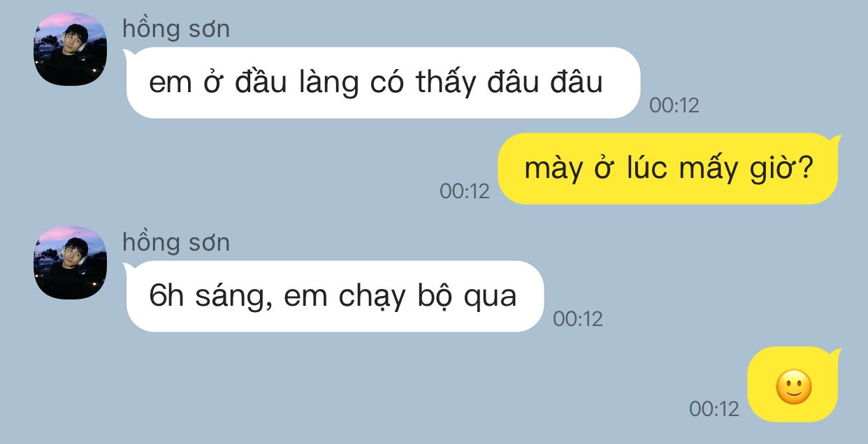Click the message '6h sáng, em chạy bộ qua'
The width and height of the screenshot is (868, 444).
(335, 296)
